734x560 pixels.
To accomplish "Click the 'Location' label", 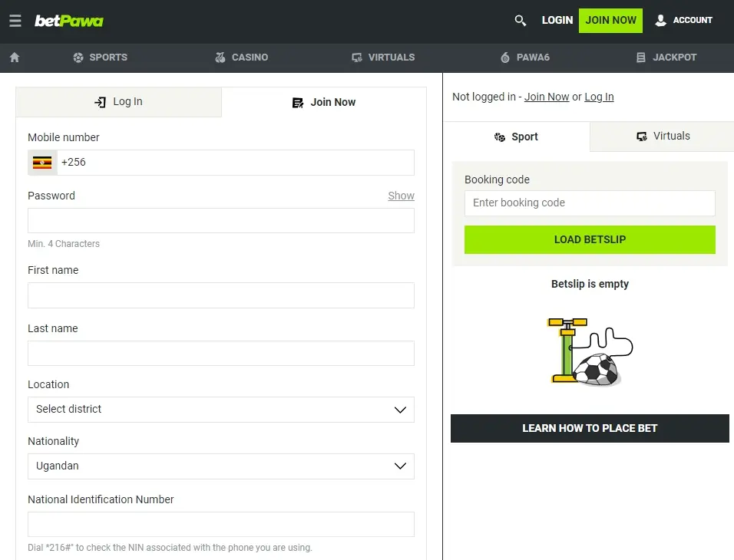I will click(x=48, y=384).
